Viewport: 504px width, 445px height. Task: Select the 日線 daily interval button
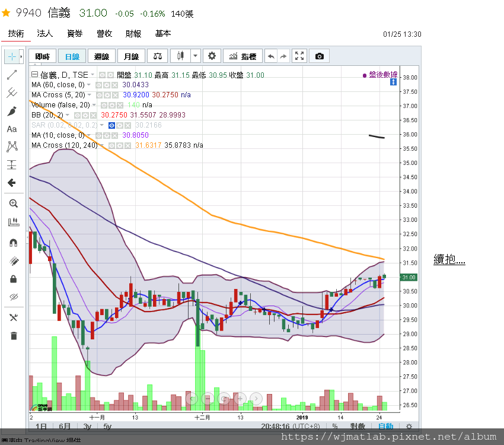tap(72, 56)
